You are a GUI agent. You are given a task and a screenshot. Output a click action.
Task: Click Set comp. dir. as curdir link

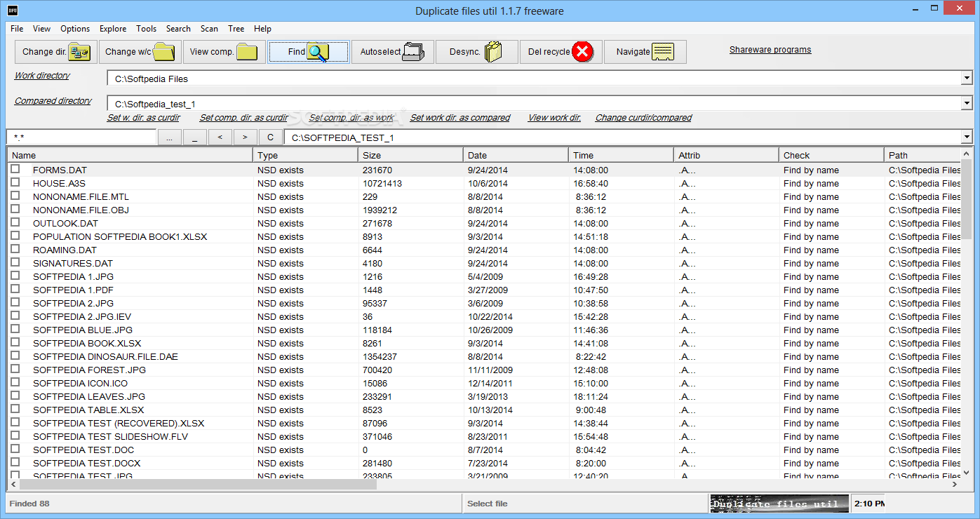(243, 118)
